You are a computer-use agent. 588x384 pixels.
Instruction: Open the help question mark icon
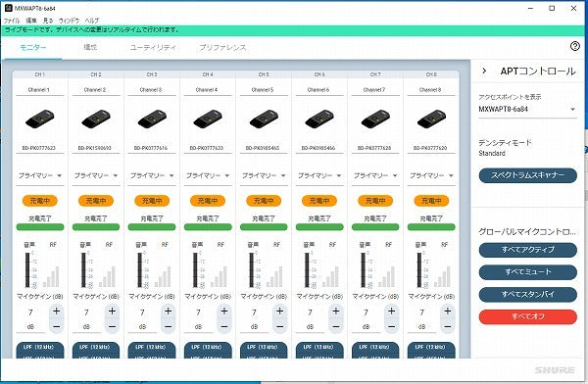(x=574, y=46)
